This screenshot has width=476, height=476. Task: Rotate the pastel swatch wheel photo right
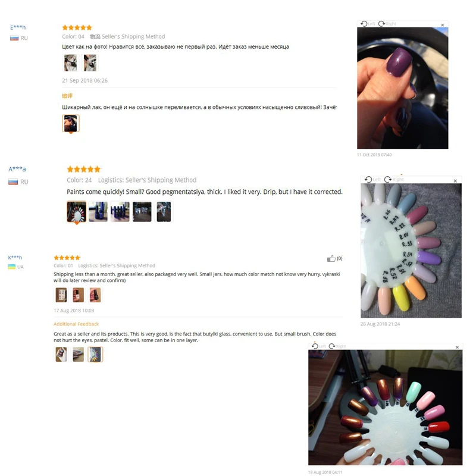point(394,180)
